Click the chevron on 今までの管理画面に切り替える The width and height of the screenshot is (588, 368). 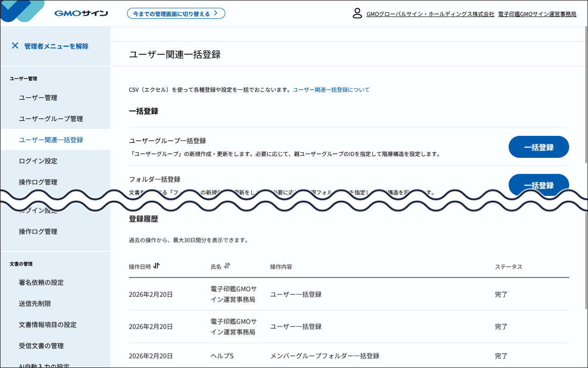tap(215, 13)
